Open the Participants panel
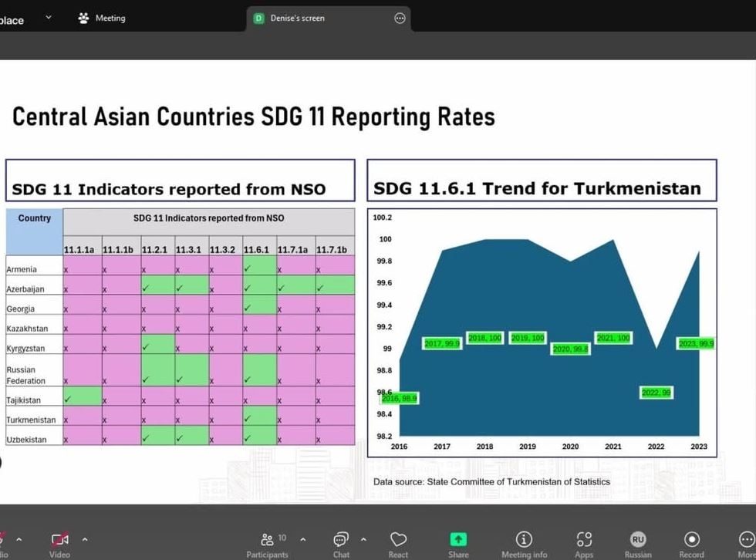Screen dimensions: 756x560 (268, 540)
